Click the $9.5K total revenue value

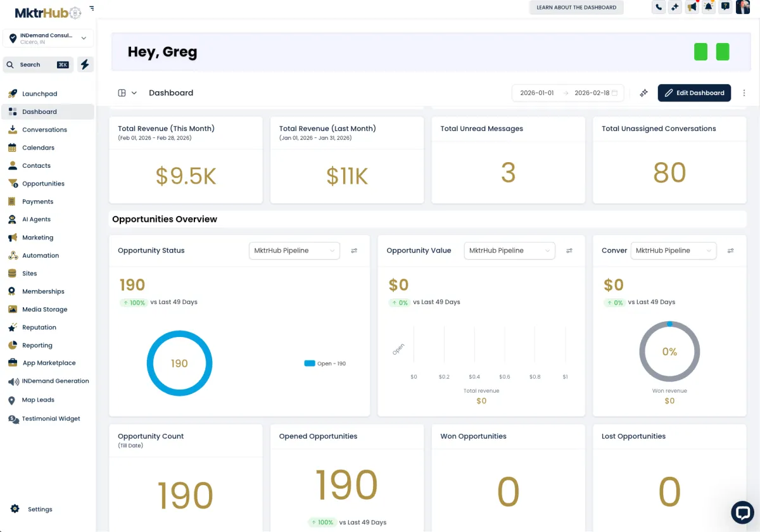pyautogui.click(x=186, y=177)
